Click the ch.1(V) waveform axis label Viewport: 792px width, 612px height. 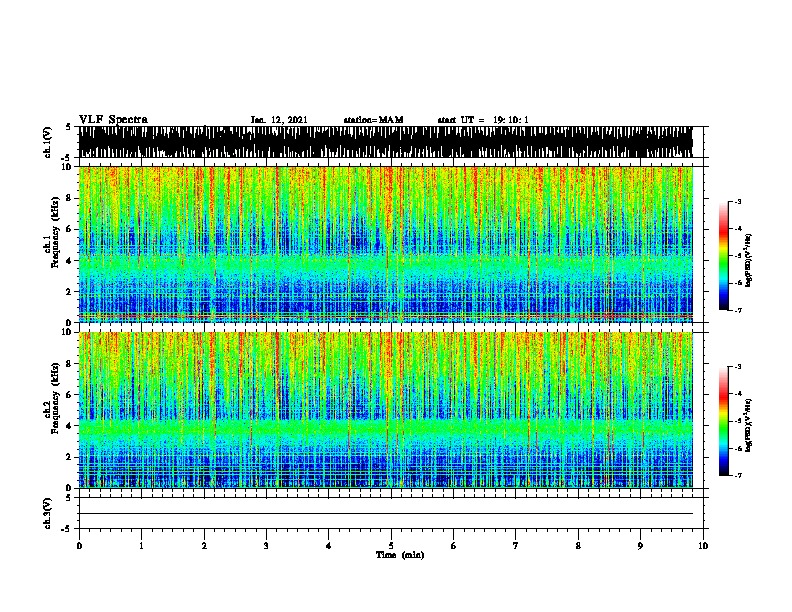pos(48,142)
